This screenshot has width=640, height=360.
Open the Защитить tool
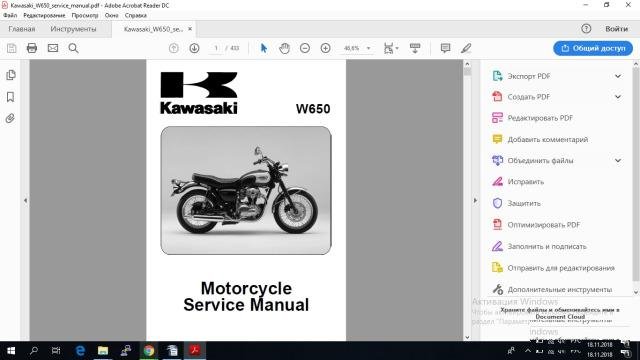click(516, 203)
